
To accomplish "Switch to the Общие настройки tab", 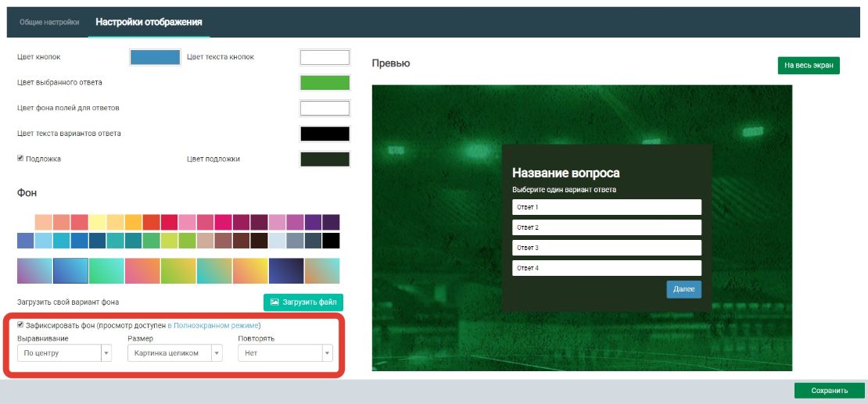I will 49,22.
